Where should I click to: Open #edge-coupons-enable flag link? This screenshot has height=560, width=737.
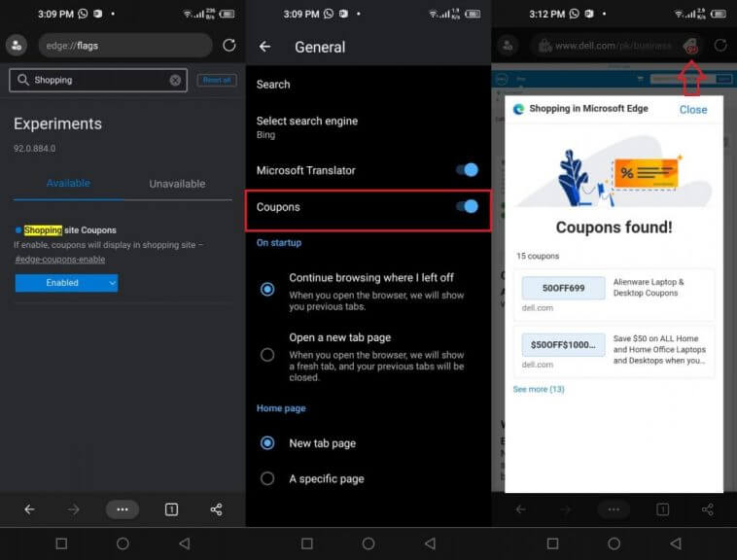click(60, 260)
